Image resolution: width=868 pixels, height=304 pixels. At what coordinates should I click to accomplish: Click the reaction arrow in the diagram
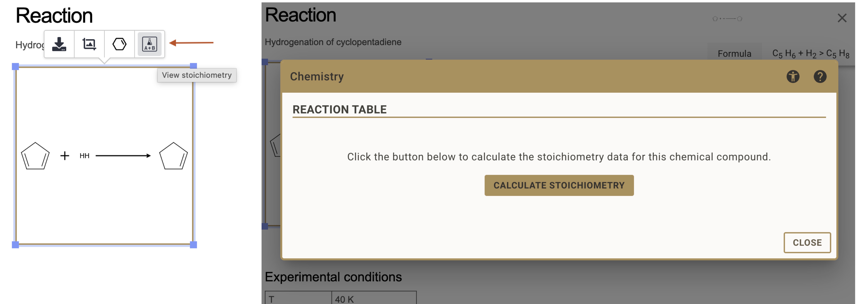coord(123,156)
